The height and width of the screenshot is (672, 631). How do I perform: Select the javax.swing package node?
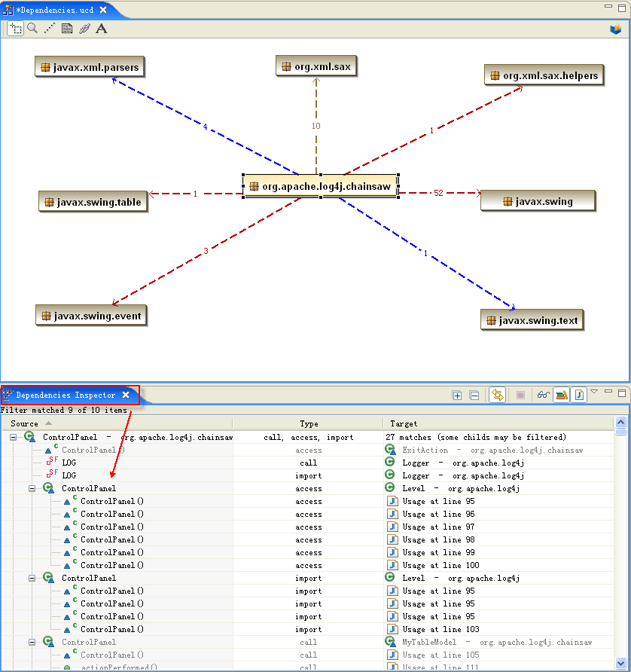point(538,201)
